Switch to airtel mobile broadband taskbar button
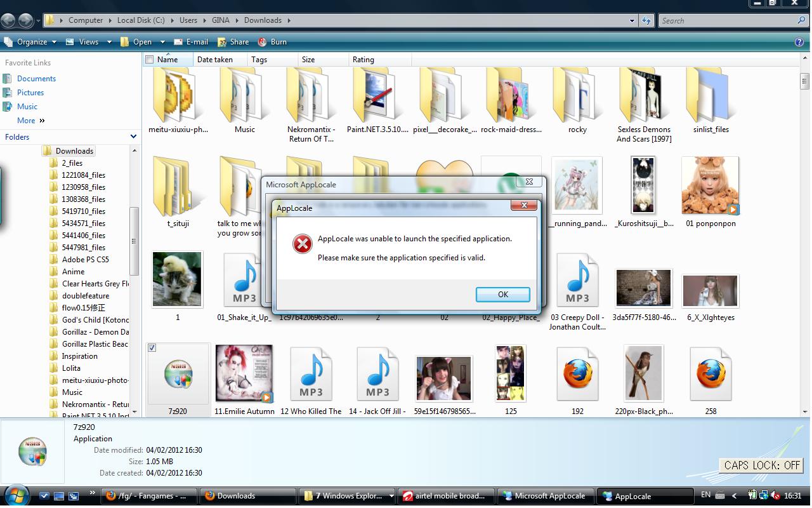This screenshot has width=812, height=508. tap(447, 496)
